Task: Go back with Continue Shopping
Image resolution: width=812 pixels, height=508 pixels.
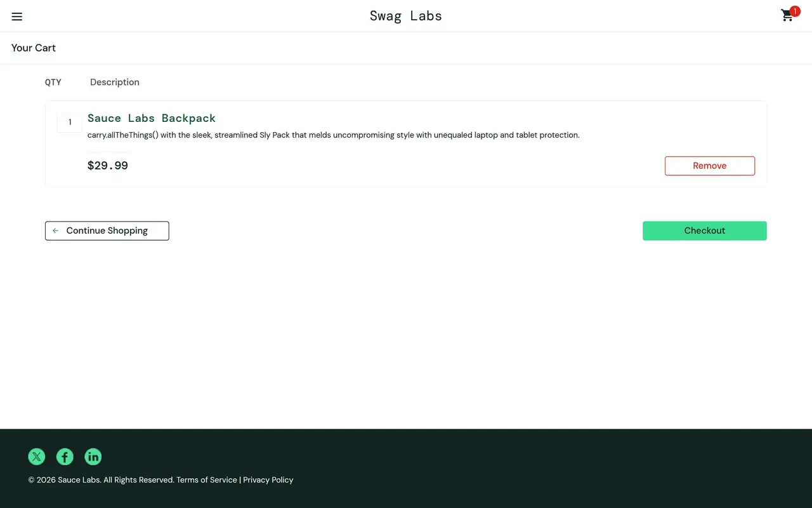Action: point(107,231)
